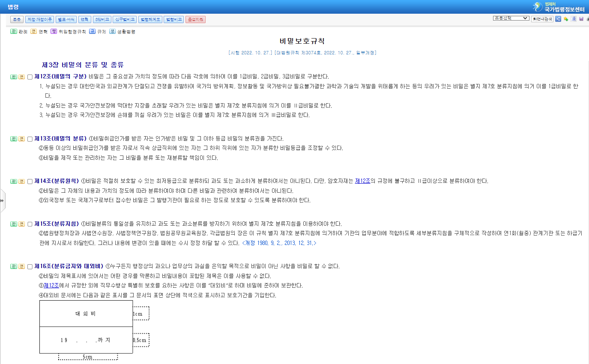Switch to the 별표·서식 tab
The width and height of the screenshot is (589, 364).
pos(66,19)
